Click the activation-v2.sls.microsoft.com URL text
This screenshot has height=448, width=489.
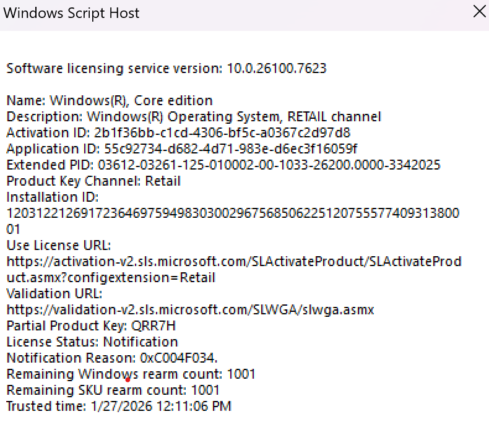(234, 262)
